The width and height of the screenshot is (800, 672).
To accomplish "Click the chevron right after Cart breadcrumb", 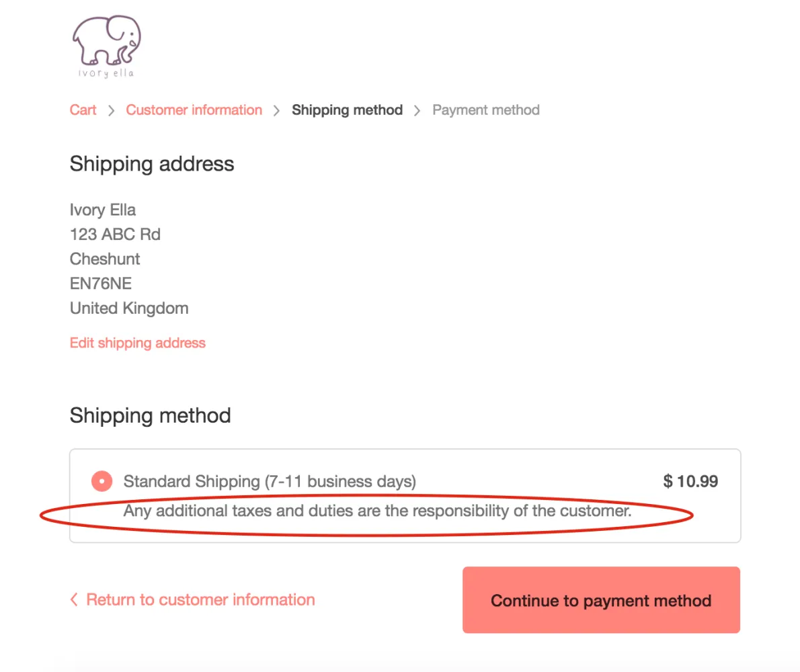I will (x=112, y=110).
